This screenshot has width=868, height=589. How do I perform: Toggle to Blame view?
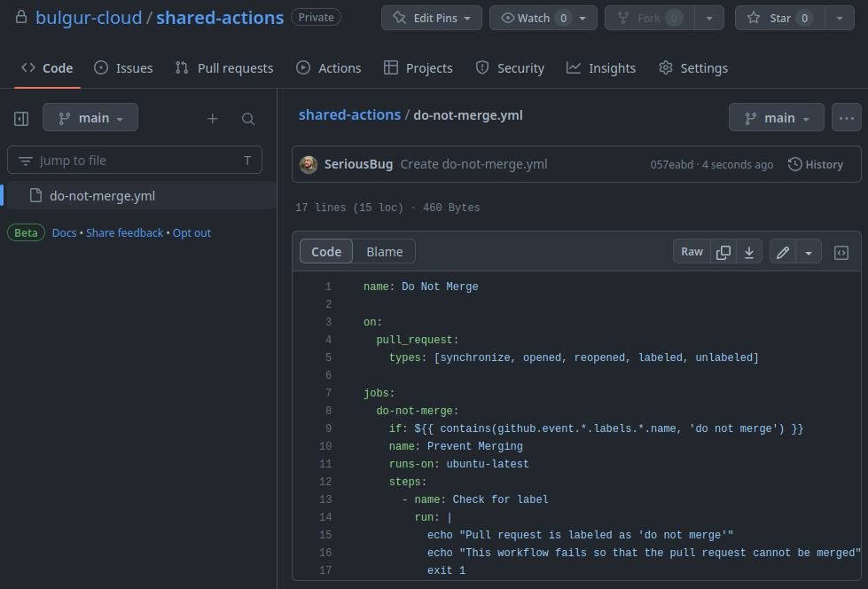click(384, 252)
